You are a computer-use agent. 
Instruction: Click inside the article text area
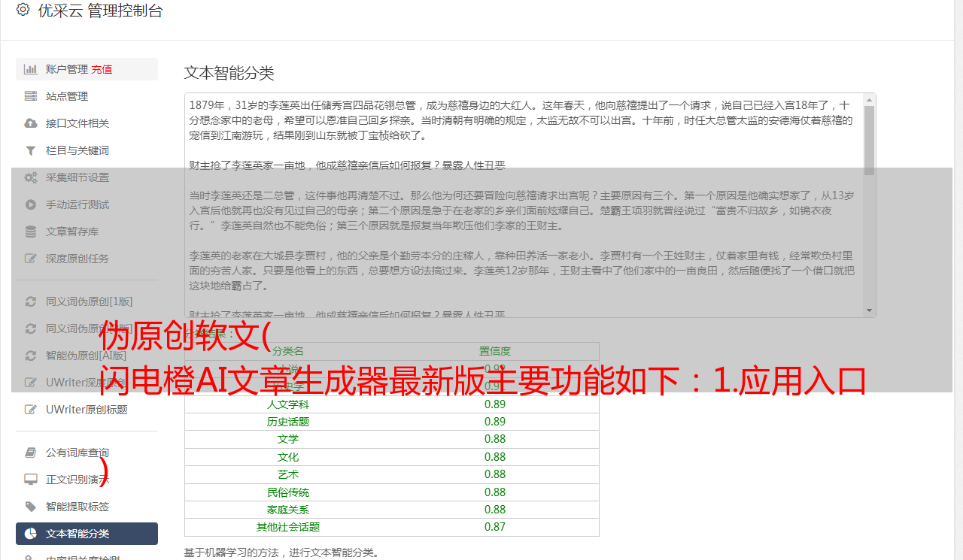point(524,204)
